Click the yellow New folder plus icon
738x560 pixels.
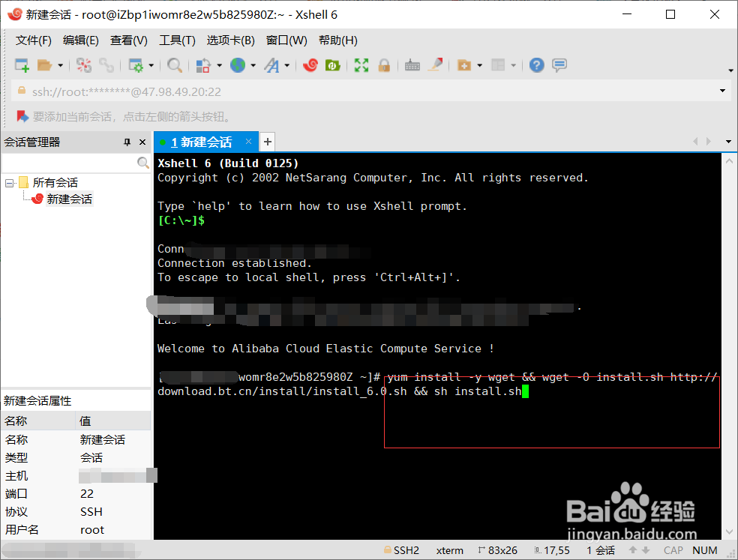tap(464, 65)
